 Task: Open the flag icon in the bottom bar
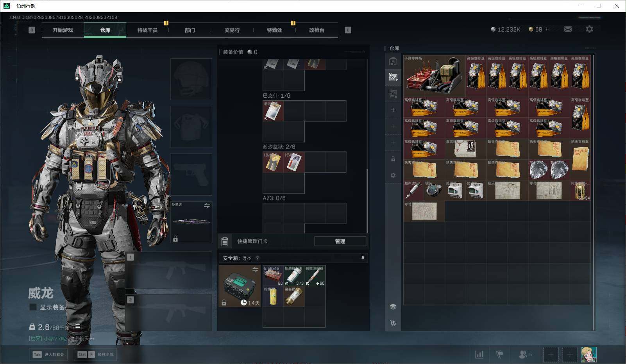pos(499,354)
